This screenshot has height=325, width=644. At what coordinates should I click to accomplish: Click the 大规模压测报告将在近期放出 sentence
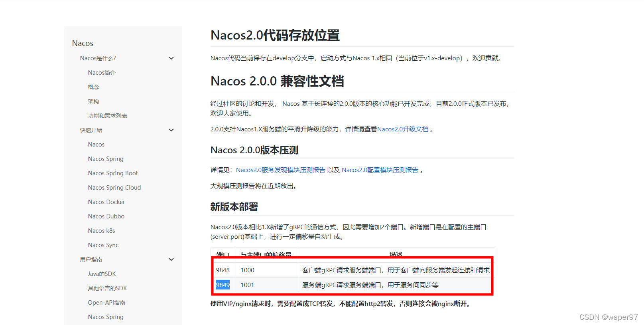click(x=254, y=186)
